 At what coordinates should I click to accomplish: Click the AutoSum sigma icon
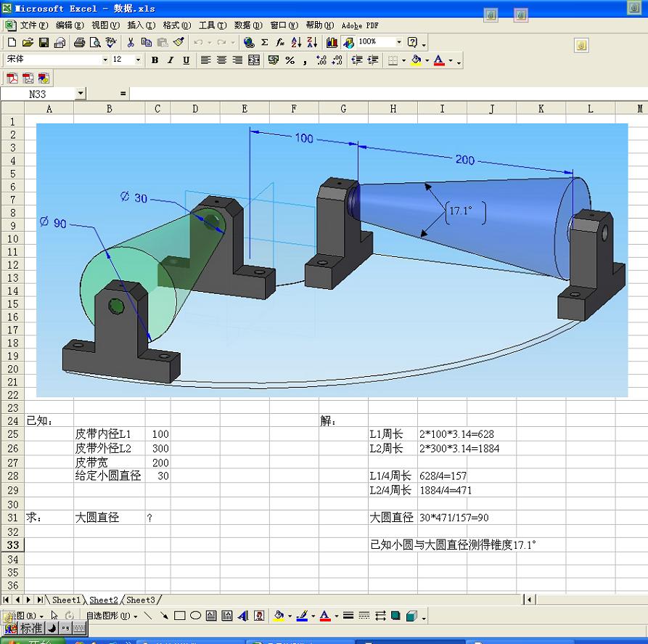(x=264, y=42)
